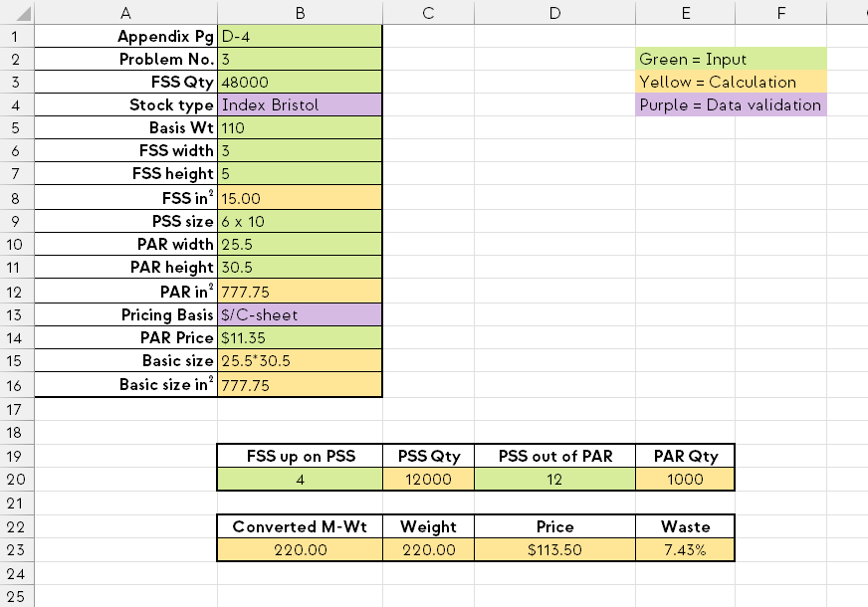Click the green 'Green = Input' legend cell
This screenshot has width=868, height=607.
click(x=730, y=59)
